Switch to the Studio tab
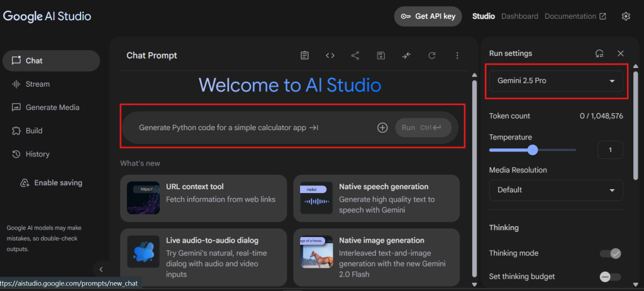 tap(484, 16)
